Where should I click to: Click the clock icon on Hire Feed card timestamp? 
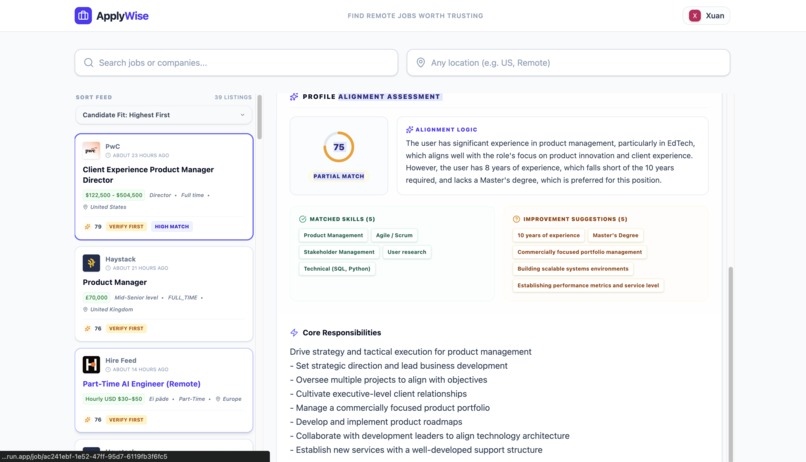pos(108,369)
